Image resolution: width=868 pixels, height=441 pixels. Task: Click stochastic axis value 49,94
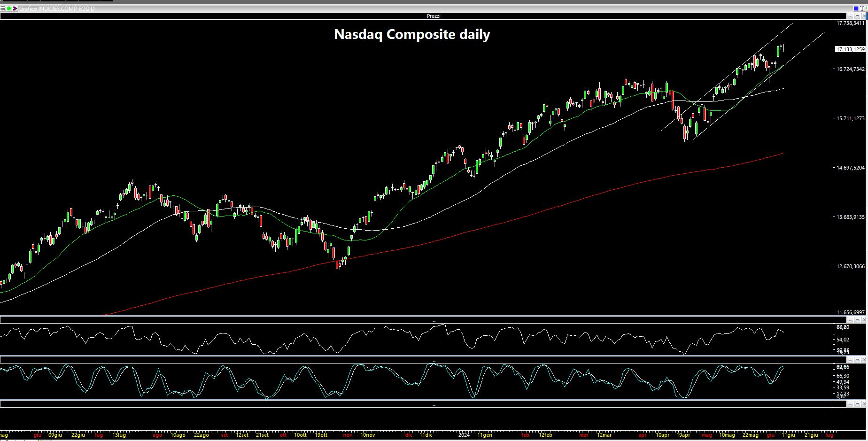(843, 382)
